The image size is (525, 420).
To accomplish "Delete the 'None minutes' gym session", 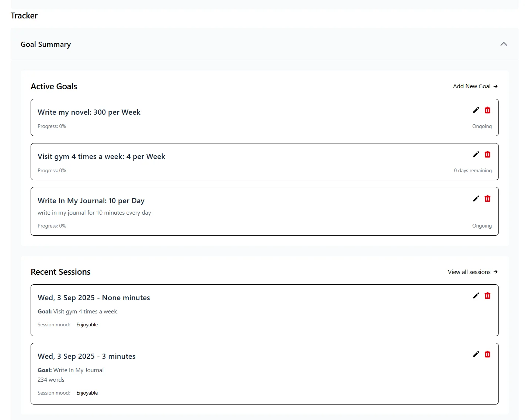I will tap(487, 295).
